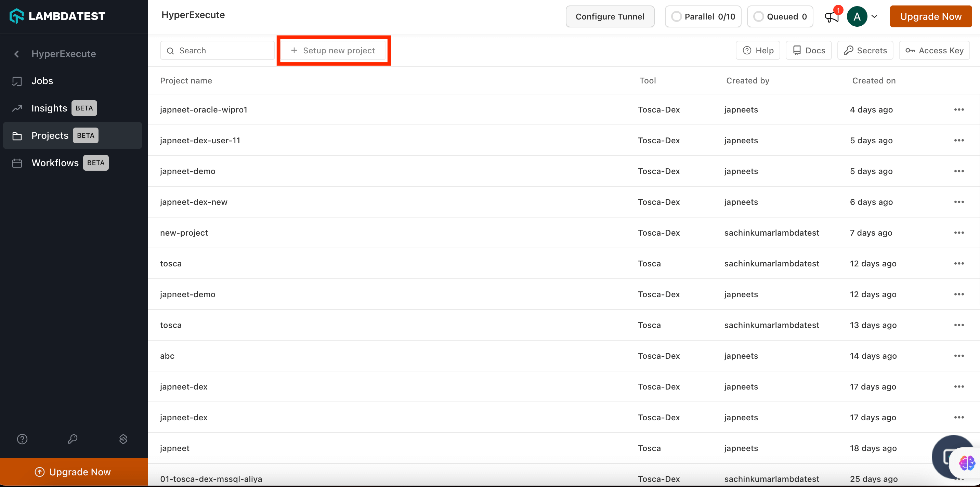
Task: Expand the account dropdown arrow
Action: coord(875,17)
